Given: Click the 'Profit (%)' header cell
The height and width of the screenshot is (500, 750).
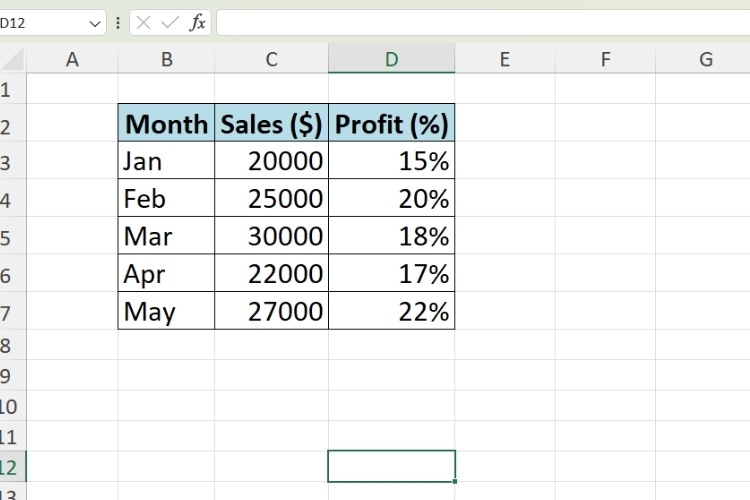Looking at the screenshot, I should click(392, 122).
